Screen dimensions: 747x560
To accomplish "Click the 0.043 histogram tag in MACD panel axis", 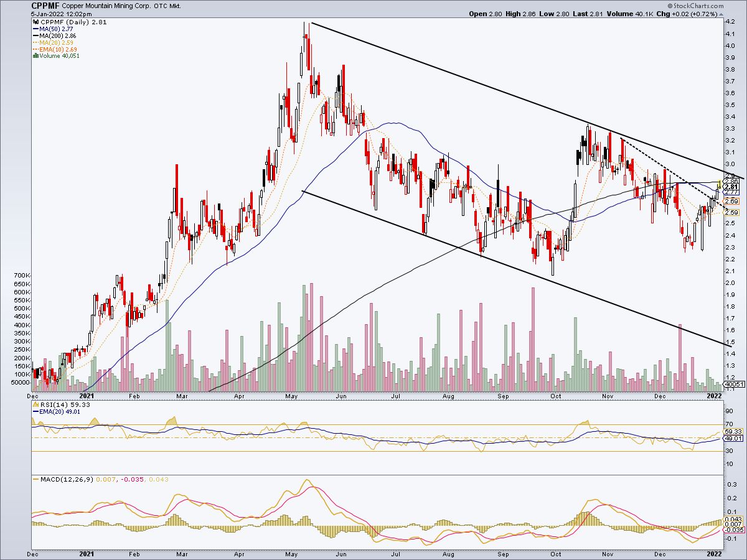I will (x=733, y=518).
